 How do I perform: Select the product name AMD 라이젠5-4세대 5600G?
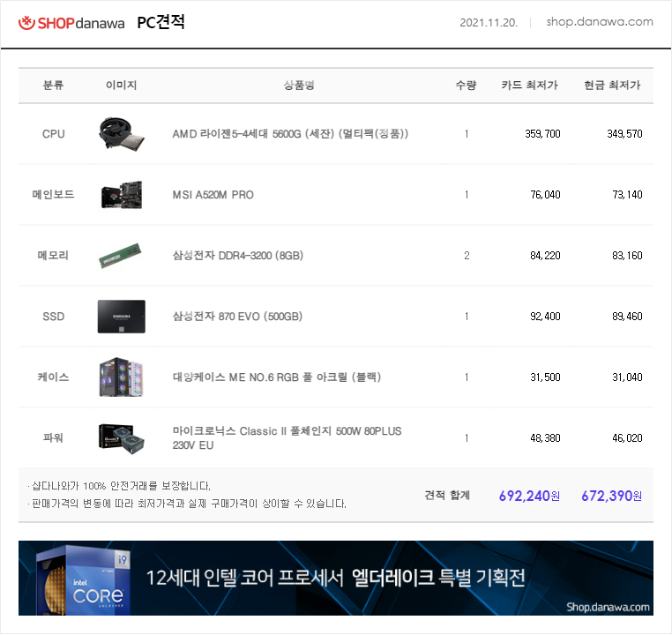click(290, 134)
